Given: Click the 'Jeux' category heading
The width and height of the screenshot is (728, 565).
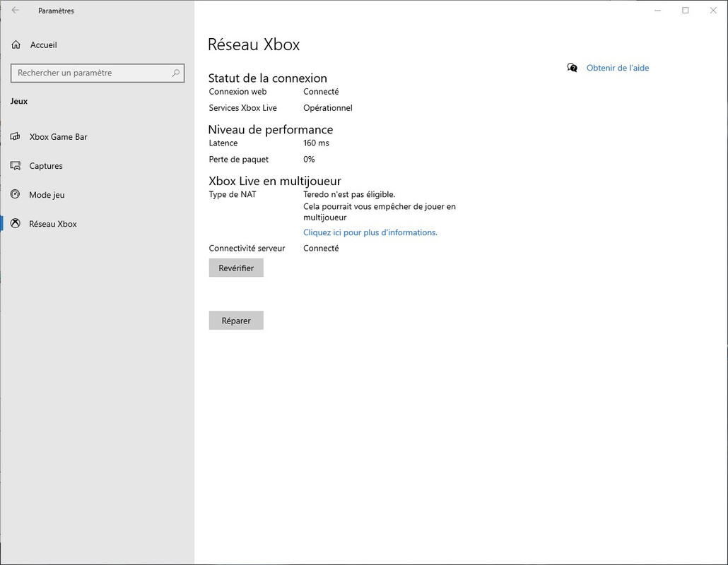Looking at the screenshot, I should tap(19, 101).
